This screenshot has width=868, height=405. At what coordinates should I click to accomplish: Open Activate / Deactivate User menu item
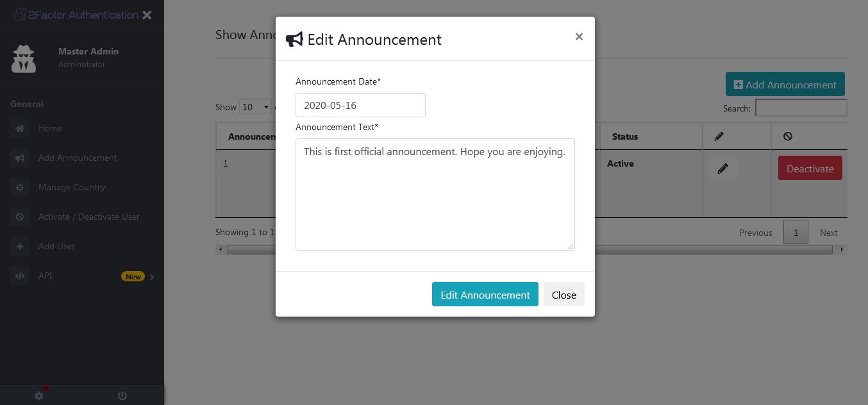[x=88, y=217]
